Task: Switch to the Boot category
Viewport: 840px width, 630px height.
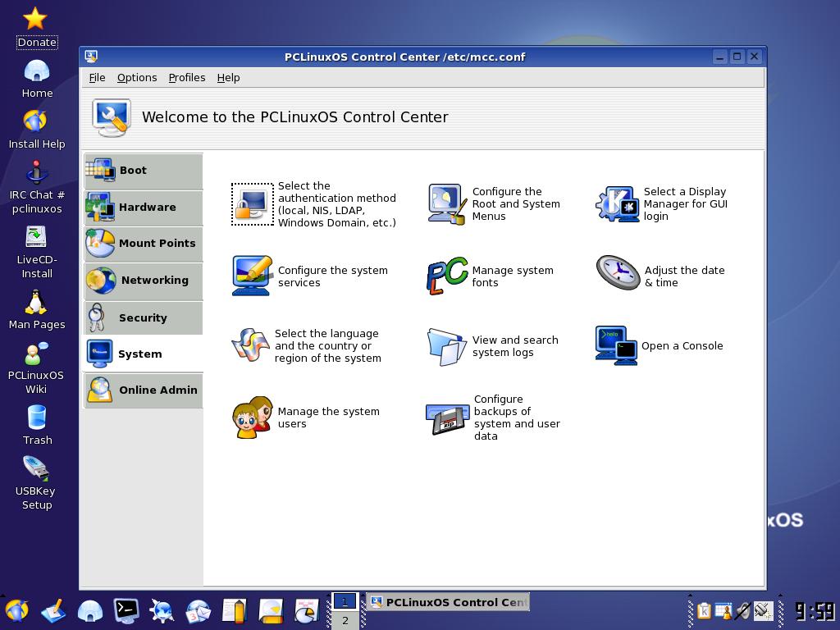Action: (144, 171)
